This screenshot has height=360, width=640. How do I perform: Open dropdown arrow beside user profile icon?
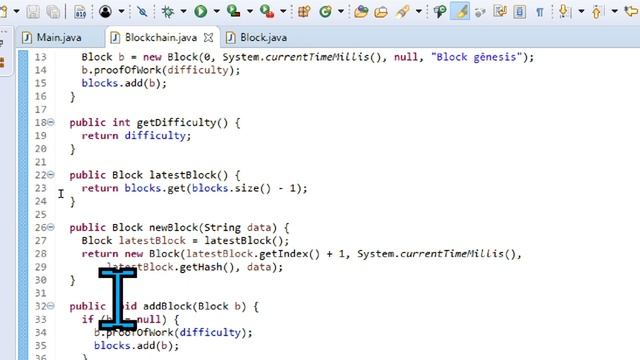pyautogui.click(x=121, y=11)
